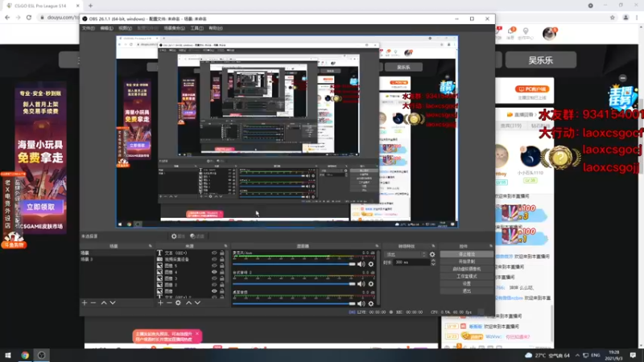Viewport: 644px width, 362px height.
Task: Toggle visibility of 视频采集设备 source
Action: point(214,259)
